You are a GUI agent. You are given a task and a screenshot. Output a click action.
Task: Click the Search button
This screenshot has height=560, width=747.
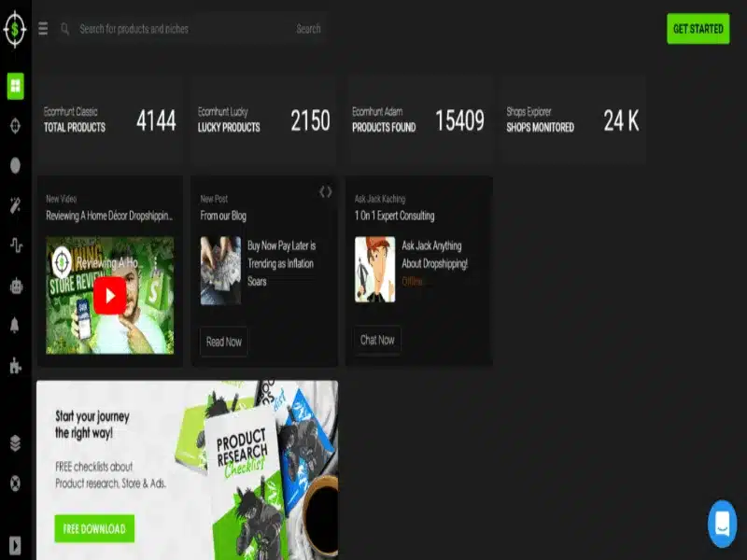pos(308,29)
